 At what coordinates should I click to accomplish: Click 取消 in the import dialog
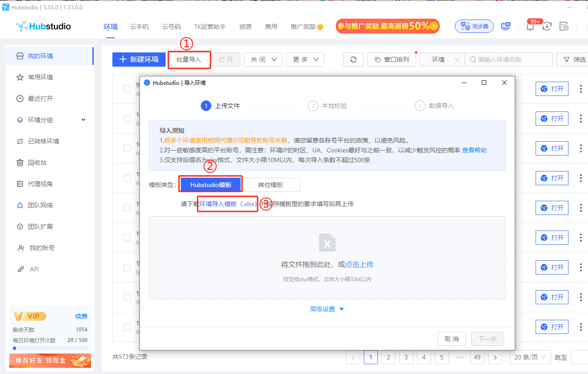tap(452, 339)
